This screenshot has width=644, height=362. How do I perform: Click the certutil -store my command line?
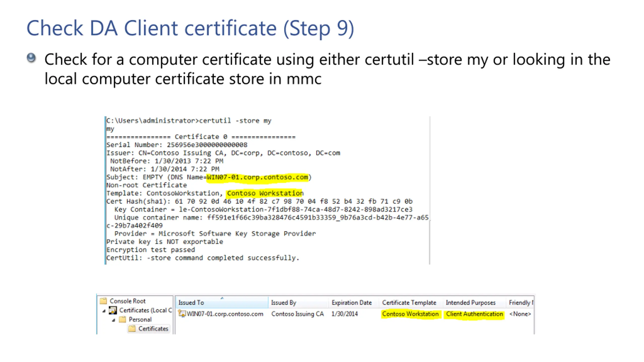(x=189, y=121)
